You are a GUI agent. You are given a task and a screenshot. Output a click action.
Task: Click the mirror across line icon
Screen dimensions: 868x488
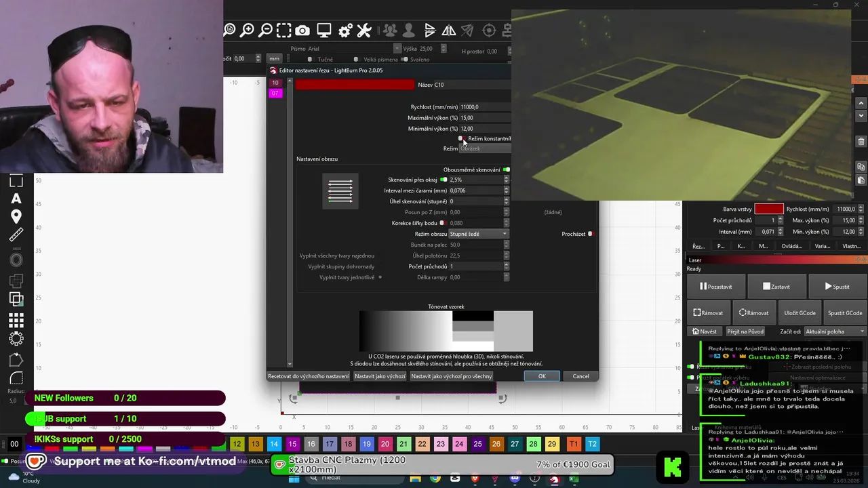(467, 30)
